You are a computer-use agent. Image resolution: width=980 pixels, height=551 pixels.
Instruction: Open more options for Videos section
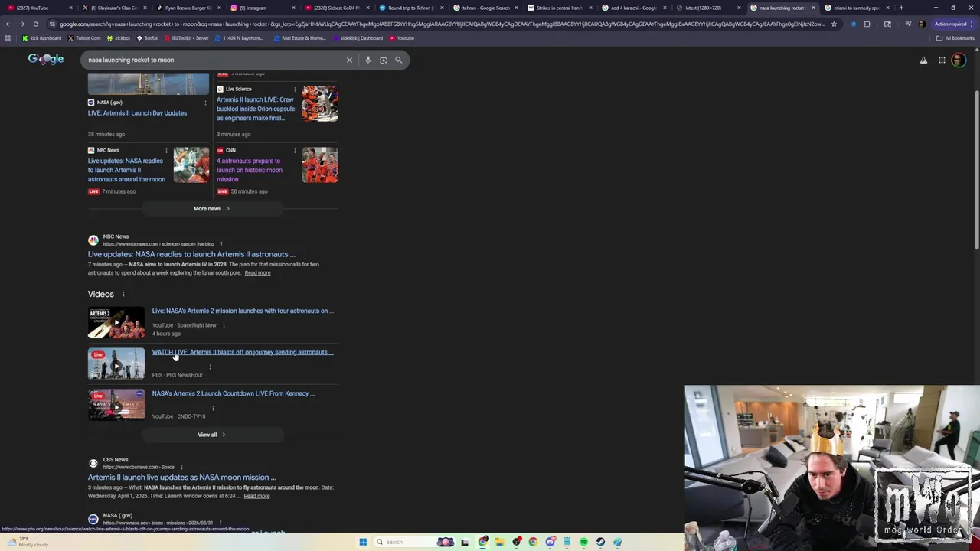tap(123, 295)
